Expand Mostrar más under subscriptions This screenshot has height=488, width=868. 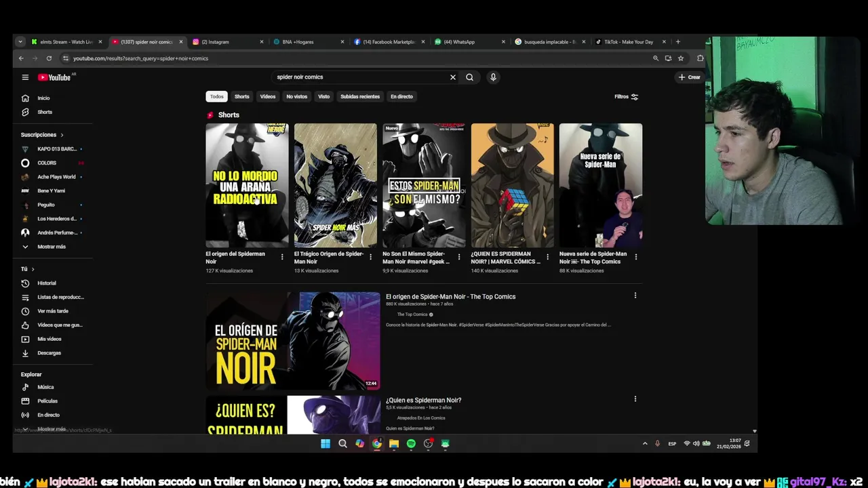pos(51,247)
